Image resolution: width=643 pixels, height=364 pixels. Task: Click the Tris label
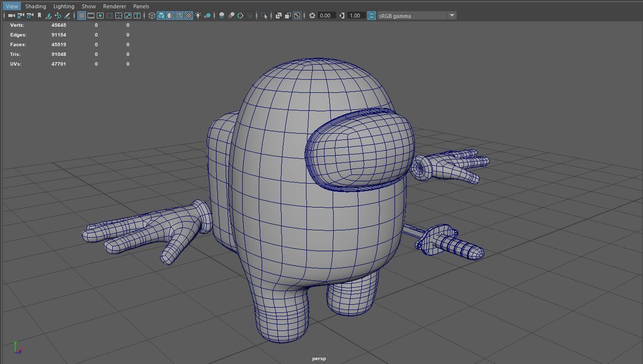tap(15, 54)
